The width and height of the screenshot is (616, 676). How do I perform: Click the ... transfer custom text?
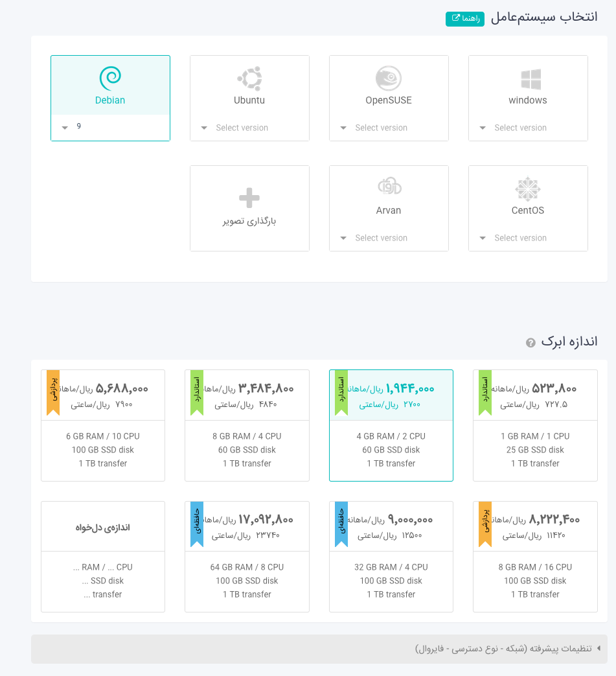[103, 594]
